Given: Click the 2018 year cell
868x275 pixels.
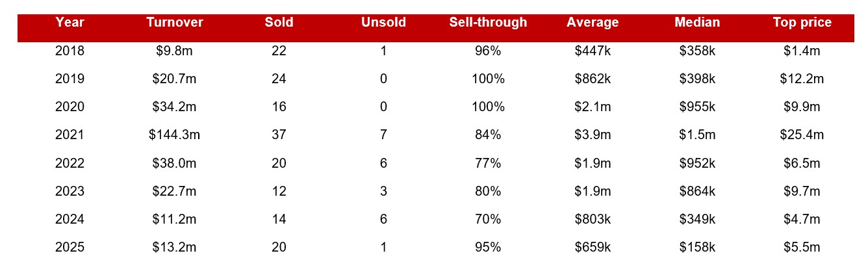Looking at the screenshot, I should coord(70,51).
